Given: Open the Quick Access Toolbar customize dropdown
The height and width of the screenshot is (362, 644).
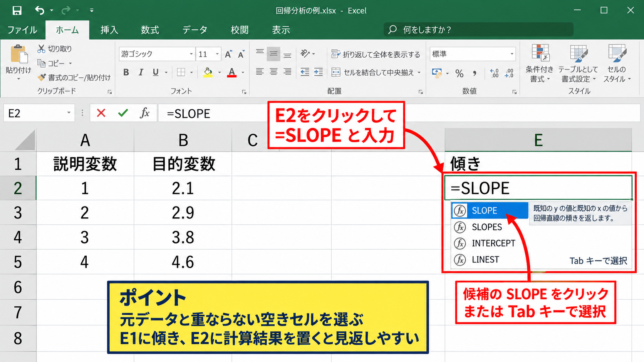Looking at the screenshot, I should pyautogui.click(x=92, y=10).
